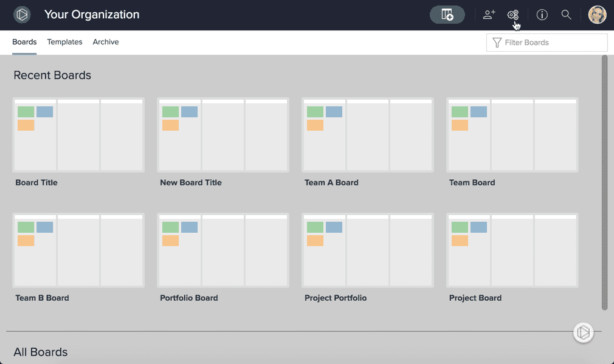Open the Team Board thumbnail
Viewport: 614px width, 364px height.
[x=512, y=135]
